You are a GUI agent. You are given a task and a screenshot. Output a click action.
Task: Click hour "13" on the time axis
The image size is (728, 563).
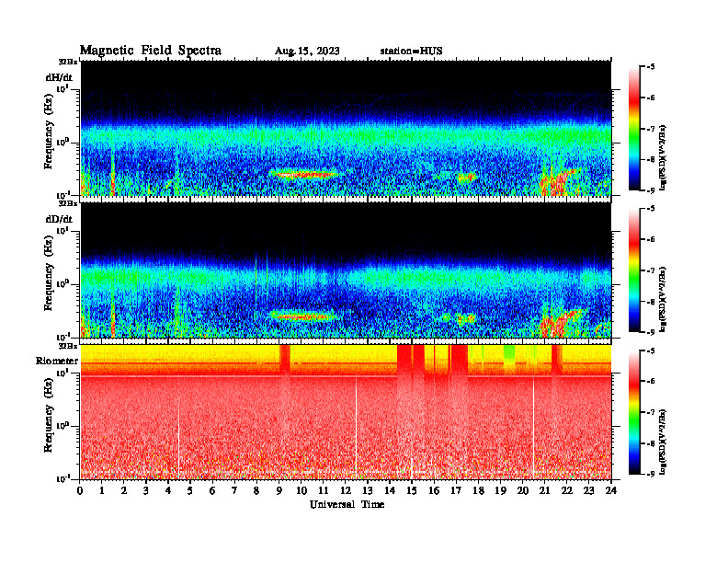[368, 490]
